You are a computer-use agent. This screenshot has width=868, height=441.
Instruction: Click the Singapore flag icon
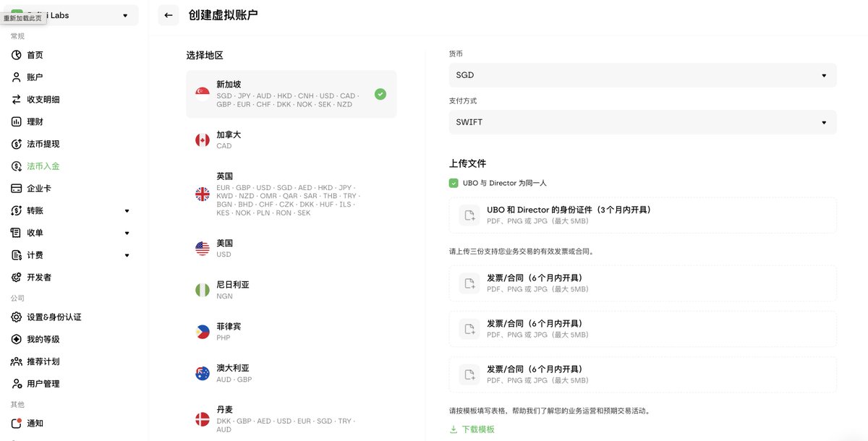(203, 94)
